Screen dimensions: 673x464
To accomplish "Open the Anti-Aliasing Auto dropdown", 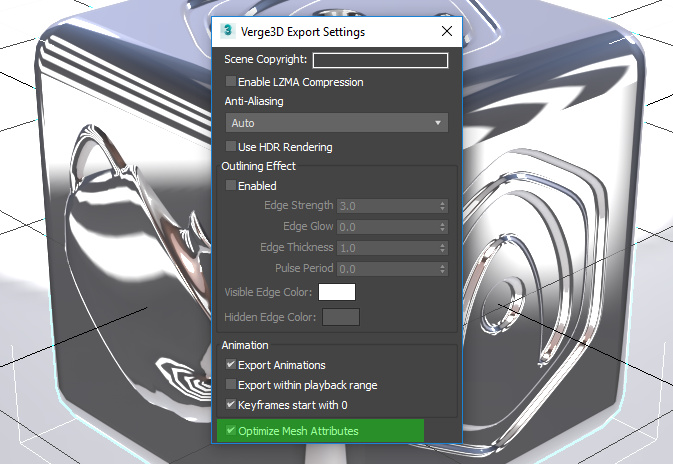I will point(337,123).
